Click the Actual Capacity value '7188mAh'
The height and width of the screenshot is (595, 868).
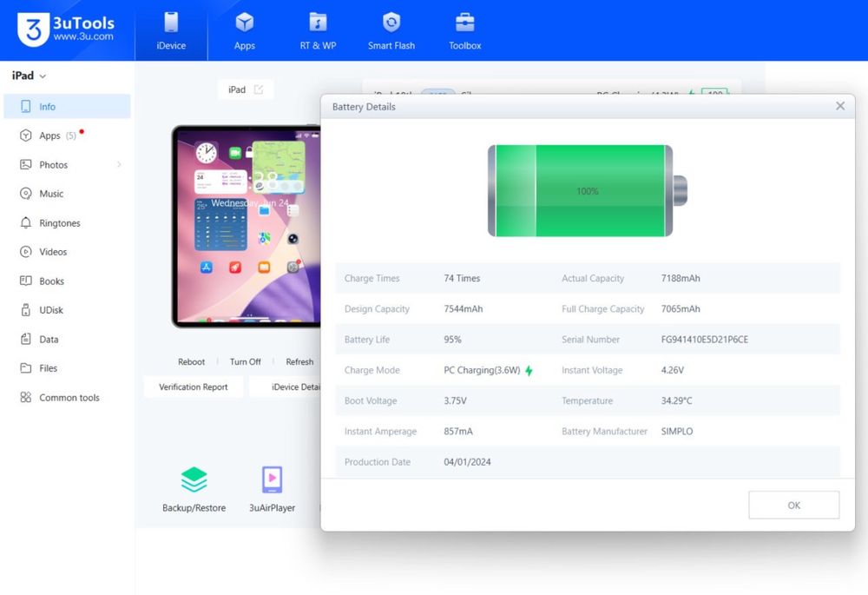[x=681, y=278]
